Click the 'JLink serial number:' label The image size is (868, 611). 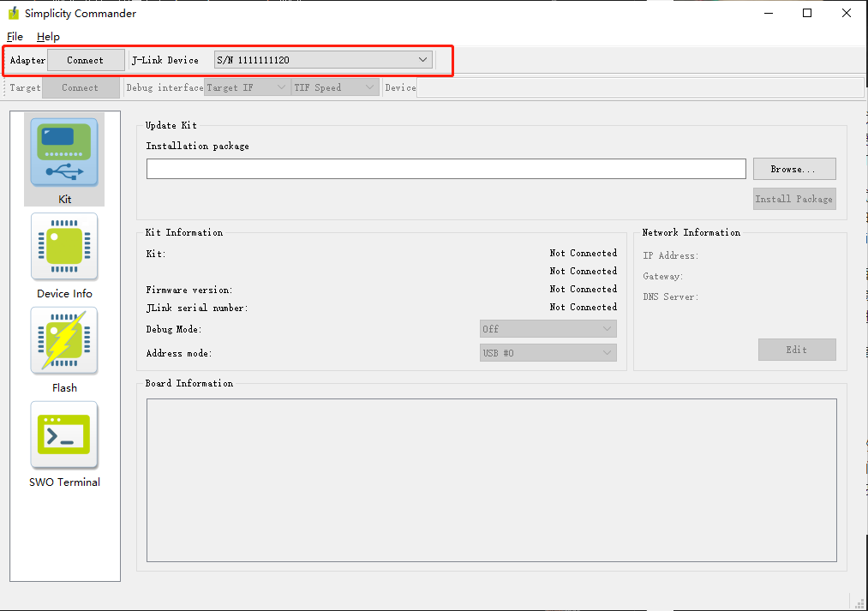click(197, 308)
